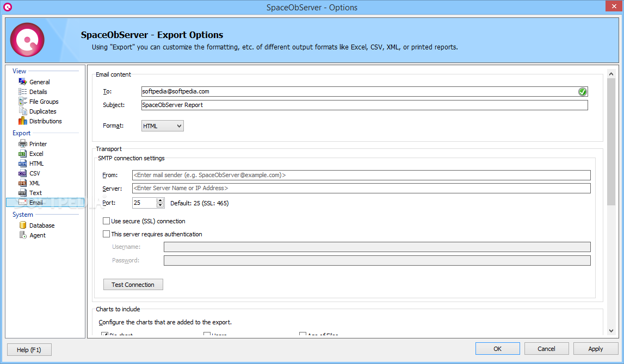Open the Details view options

(x=33, y=92)
